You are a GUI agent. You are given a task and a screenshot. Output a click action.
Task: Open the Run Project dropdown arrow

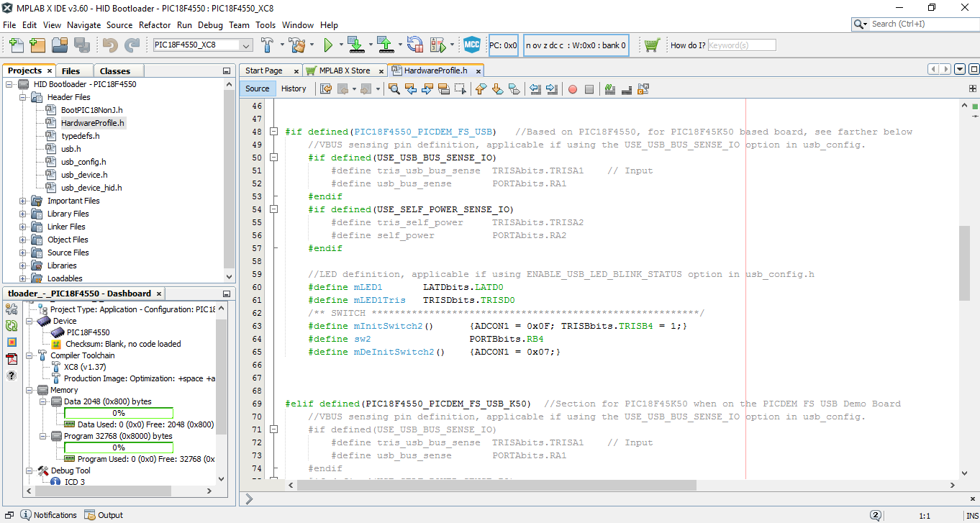coord(342,45)
